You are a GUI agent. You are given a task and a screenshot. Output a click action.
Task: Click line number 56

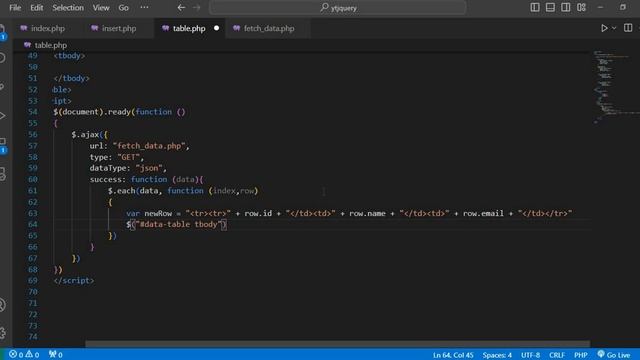tap(33, 134)
